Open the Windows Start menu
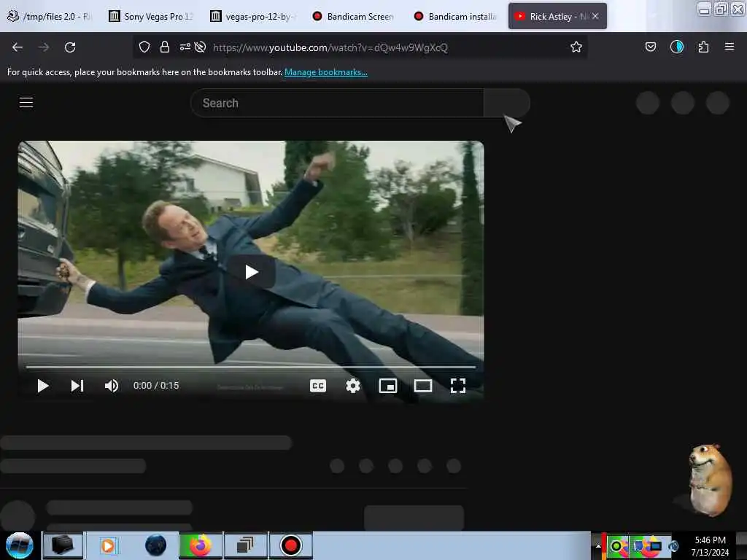 tap(20, 545)
